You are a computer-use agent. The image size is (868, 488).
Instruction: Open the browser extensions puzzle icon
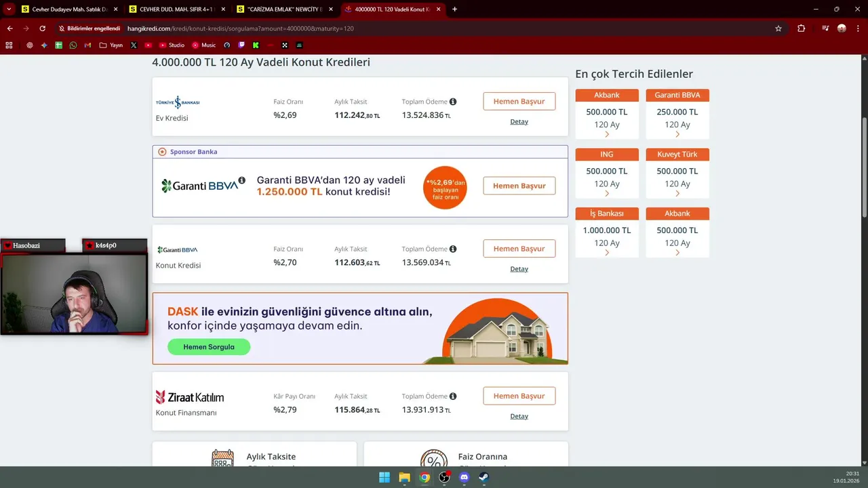point(801,28)
